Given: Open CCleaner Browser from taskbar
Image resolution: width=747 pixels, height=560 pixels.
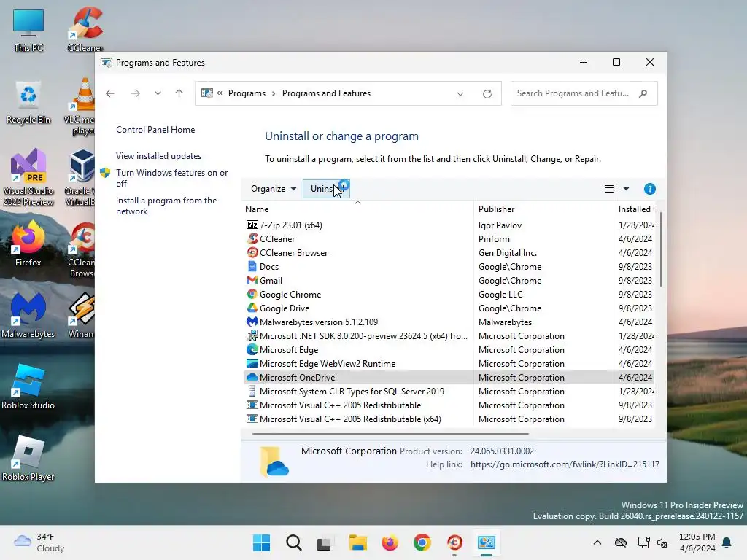Looking at the screenshot, I should coord(454,542).
